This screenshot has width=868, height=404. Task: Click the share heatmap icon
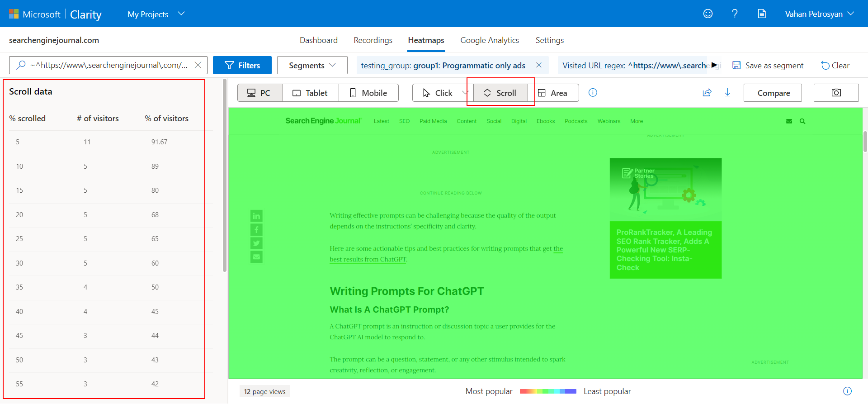click(x=707, y=93)
